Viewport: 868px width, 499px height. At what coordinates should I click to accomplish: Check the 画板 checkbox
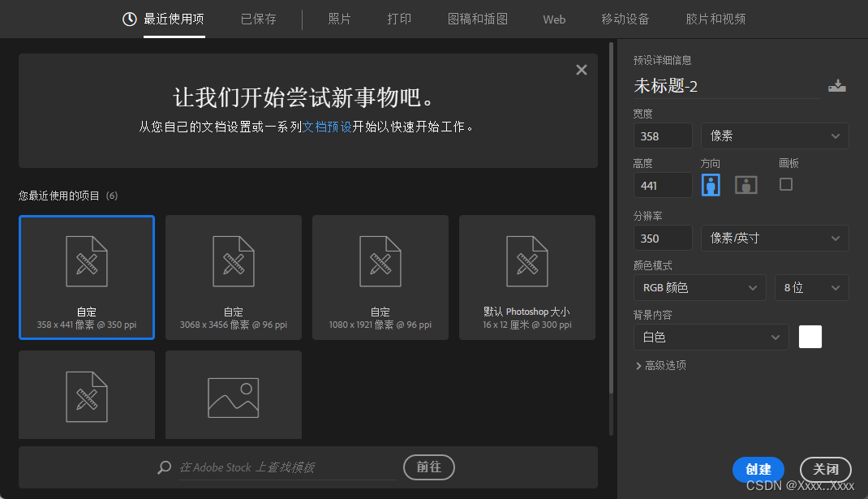pyautogui.click(x=785, y=184)
